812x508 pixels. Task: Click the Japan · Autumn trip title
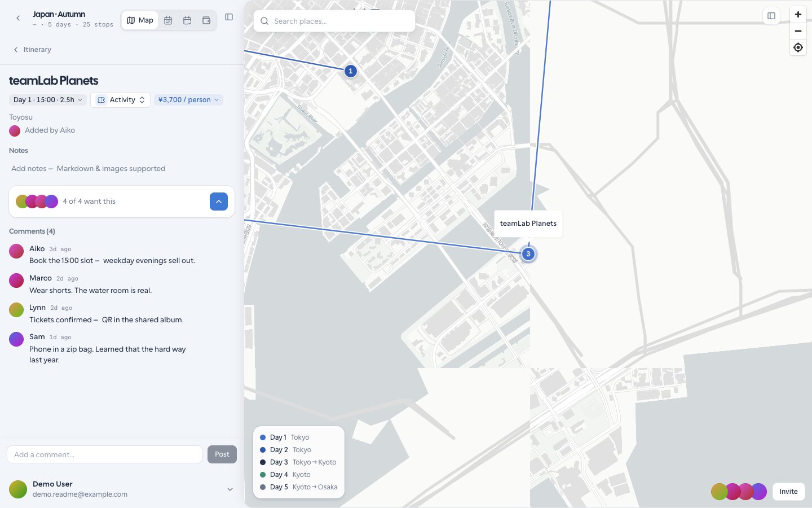tap(59, 14)
